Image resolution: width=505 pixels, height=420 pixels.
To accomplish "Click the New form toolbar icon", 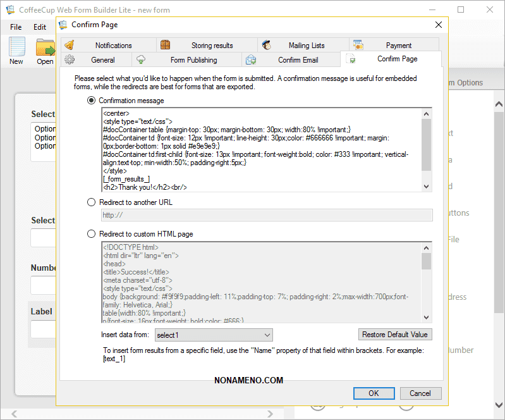I will 16,48.
